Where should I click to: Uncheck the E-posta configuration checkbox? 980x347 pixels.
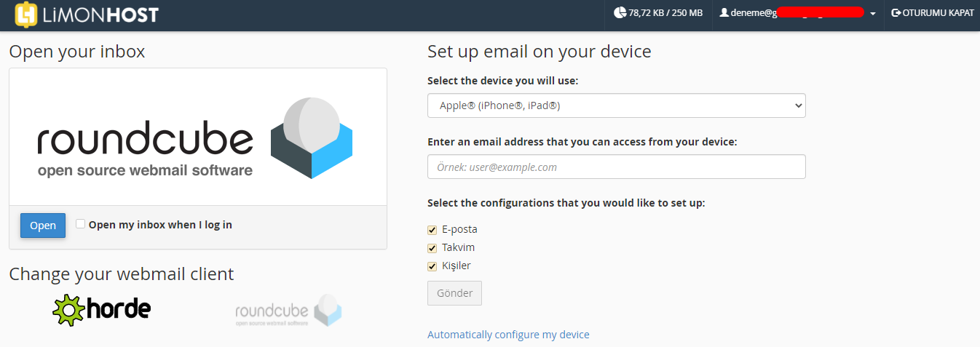click(x=432, y=230)
